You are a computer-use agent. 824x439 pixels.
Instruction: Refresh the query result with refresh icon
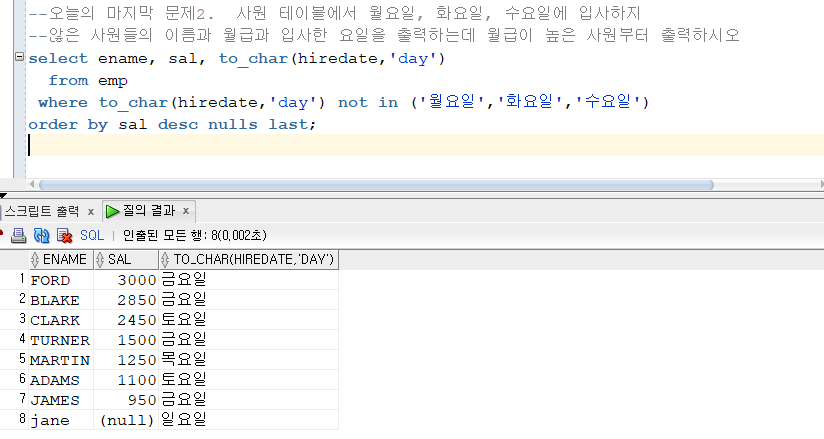click(42, 236)
